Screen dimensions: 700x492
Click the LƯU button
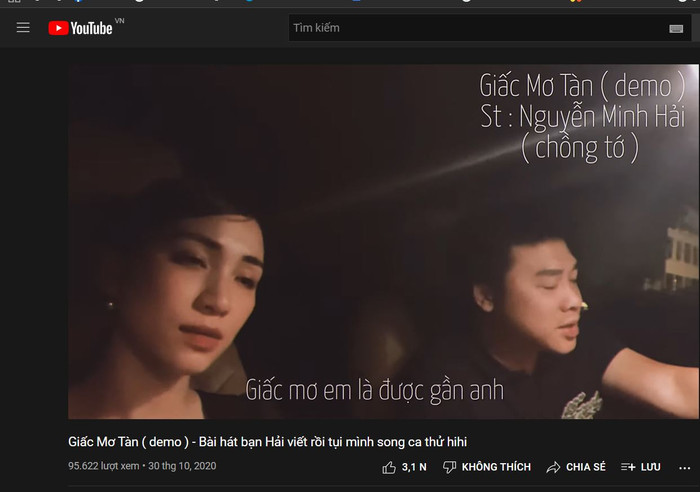click(650, 467)
